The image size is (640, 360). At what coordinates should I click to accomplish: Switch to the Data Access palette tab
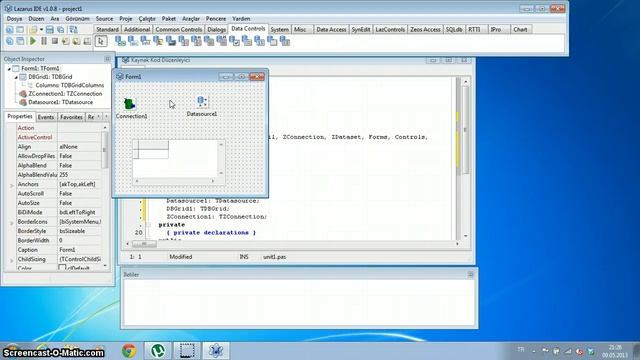[331, 29]
